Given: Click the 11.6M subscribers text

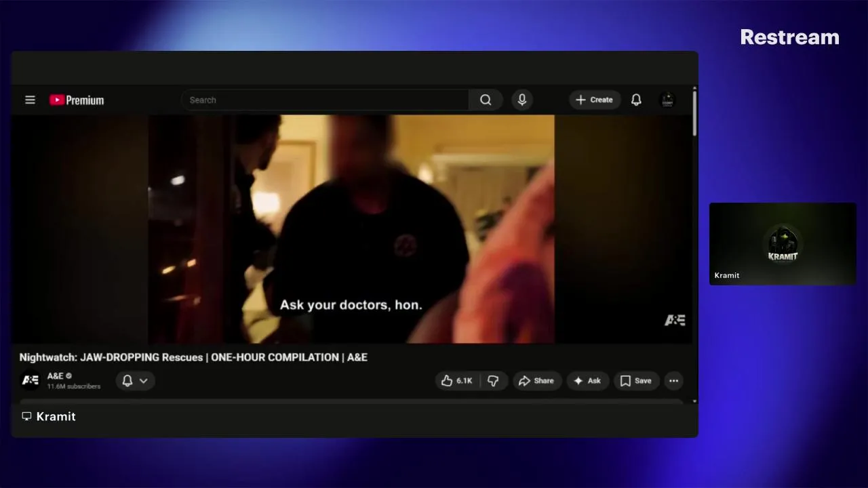Looking at the screenshot, I should click(x=74, y=386).
